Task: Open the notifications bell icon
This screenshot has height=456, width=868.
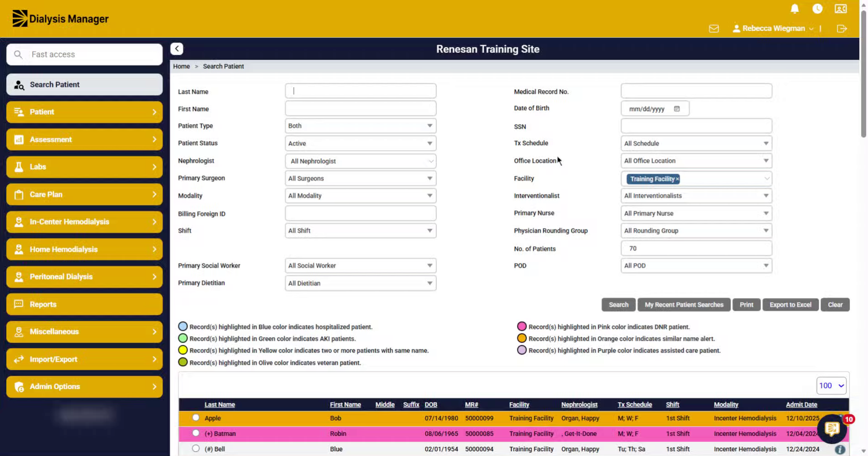Action: click(795, 9)
